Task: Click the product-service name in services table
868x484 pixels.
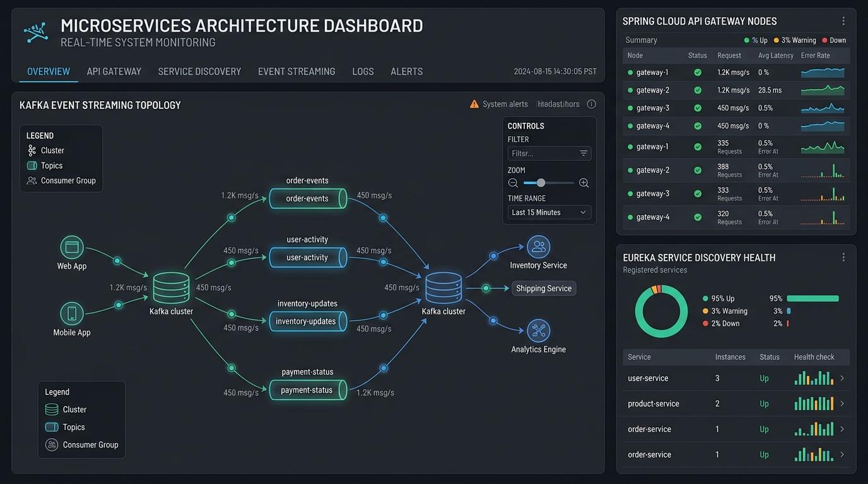Action: (x=654, y=403)
